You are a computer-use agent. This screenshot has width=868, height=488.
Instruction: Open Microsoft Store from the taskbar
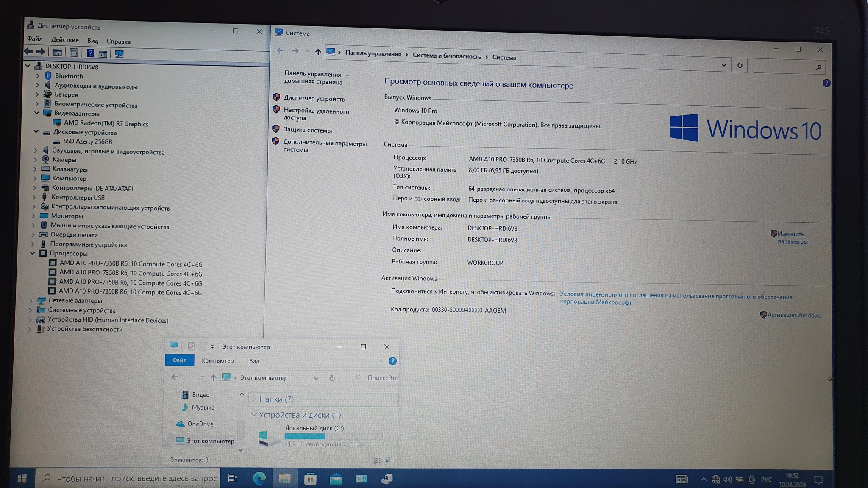pos(310,479)
